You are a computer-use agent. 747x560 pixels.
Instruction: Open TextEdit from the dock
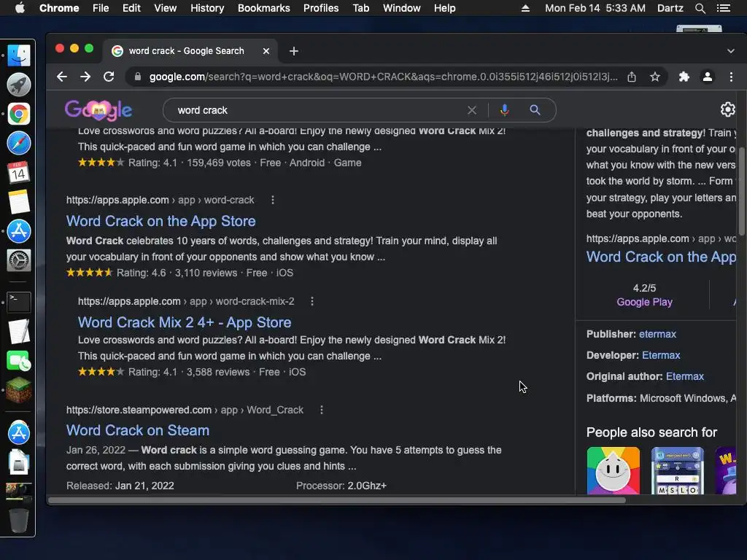[18, 332]
